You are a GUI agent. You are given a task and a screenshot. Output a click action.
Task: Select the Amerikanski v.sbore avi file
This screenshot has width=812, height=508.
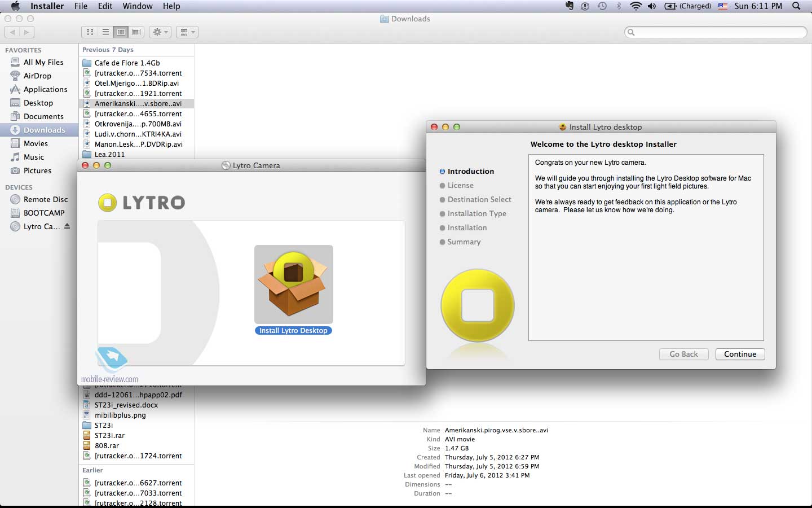click(136, 103)
